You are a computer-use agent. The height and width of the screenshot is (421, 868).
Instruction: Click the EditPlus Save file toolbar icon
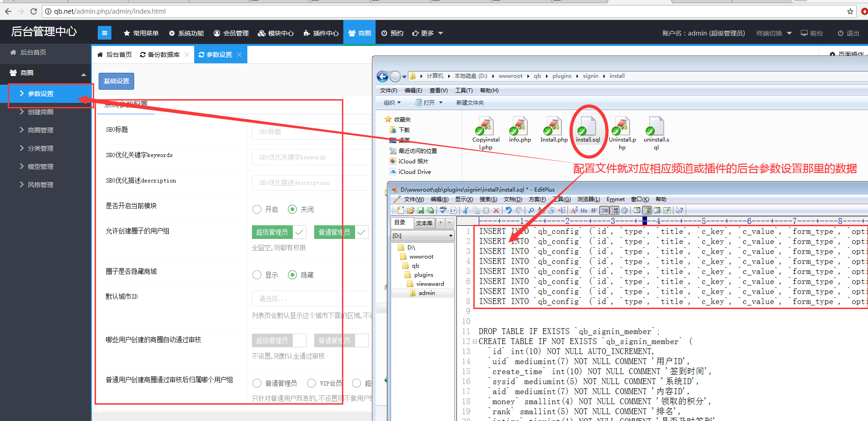pyautogui.click(x=421, y=210)
